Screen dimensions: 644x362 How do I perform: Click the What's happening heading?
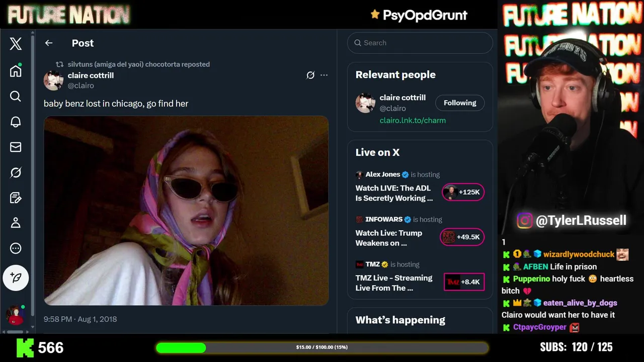400,320
